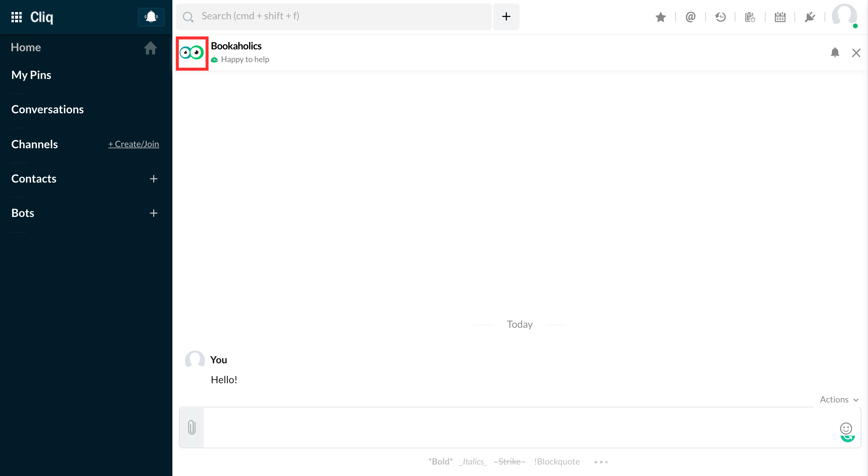
Task: Focus the Search field
Action: [x=334, y=17]
